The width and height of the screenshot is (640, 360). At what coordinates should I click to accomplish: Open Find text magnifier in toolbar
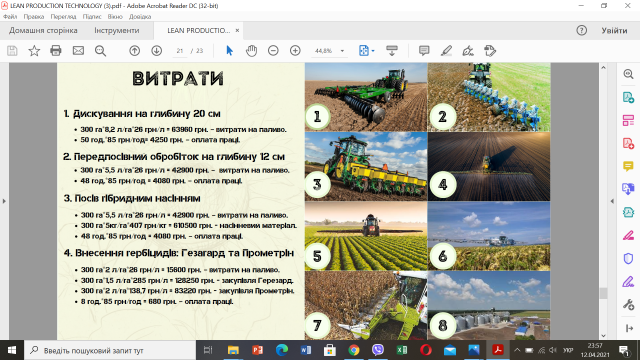tap(100, 51)
